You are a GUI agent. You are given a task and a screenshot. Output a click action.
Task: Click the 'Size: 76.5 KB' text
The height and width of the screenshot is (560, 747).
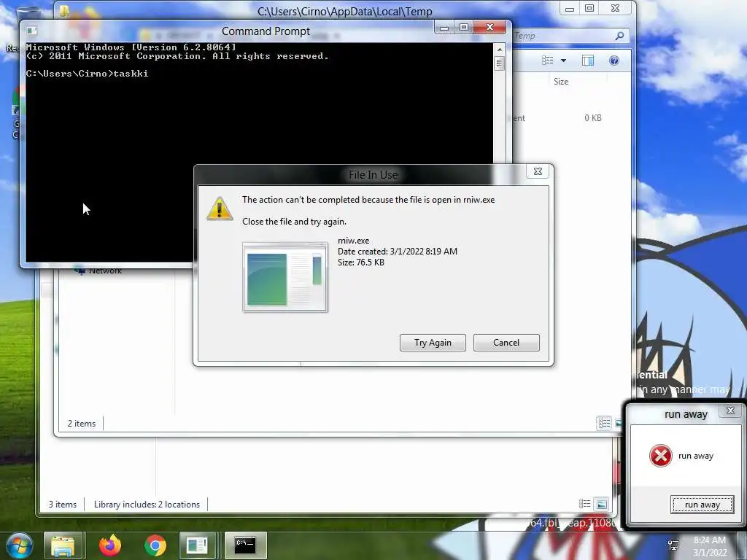click(x=360, y=262)
